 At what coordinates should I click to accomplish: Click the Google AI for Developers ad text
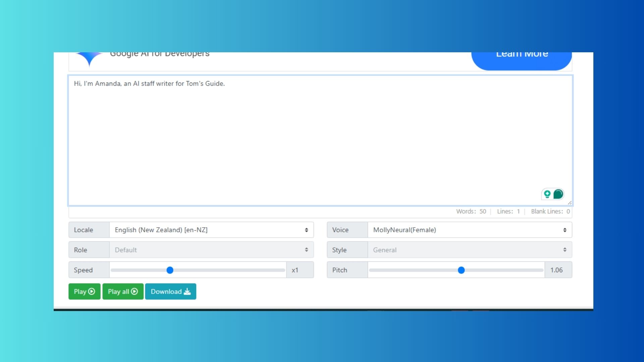[160, 54]
